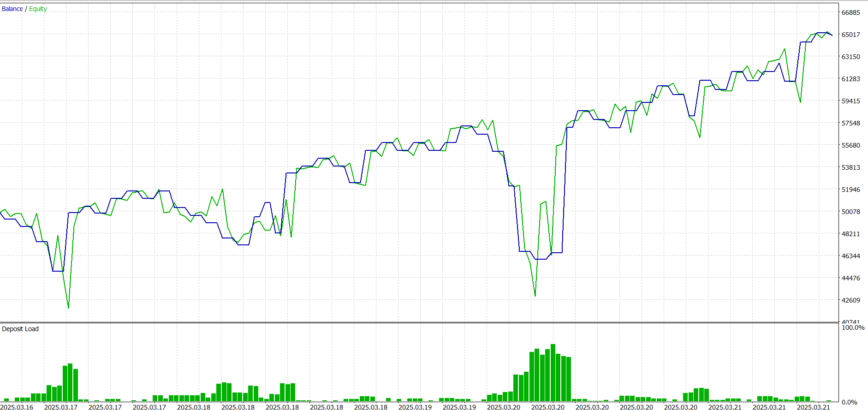Click the 55680 axis value
Image resolution: width=868 pixels, height=410 pixels.
click(x=850, y=145)
